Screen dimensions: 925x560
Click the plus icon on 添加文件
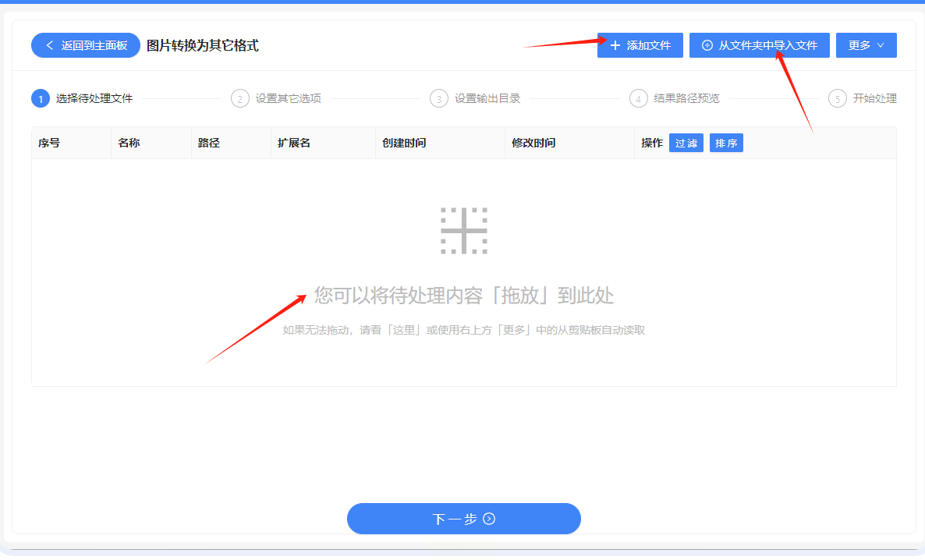coord(615,45)
